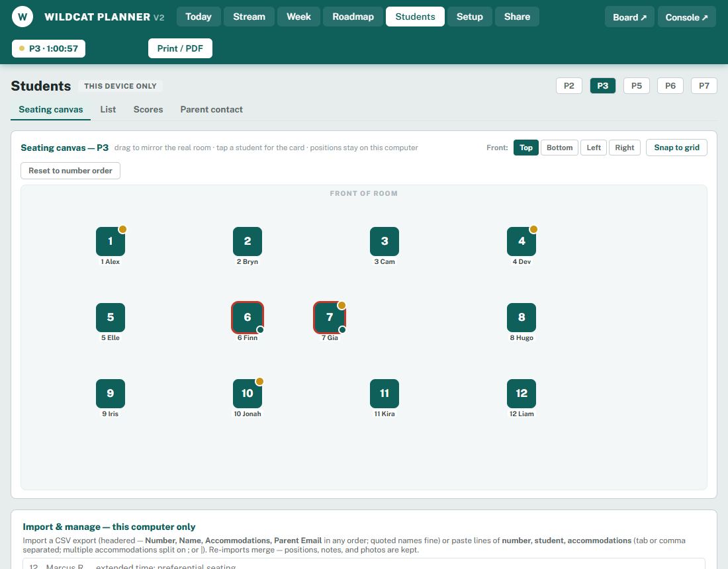Open the Stream view
The height and width of the screenshot is (569, 728).
pos(250,17)
